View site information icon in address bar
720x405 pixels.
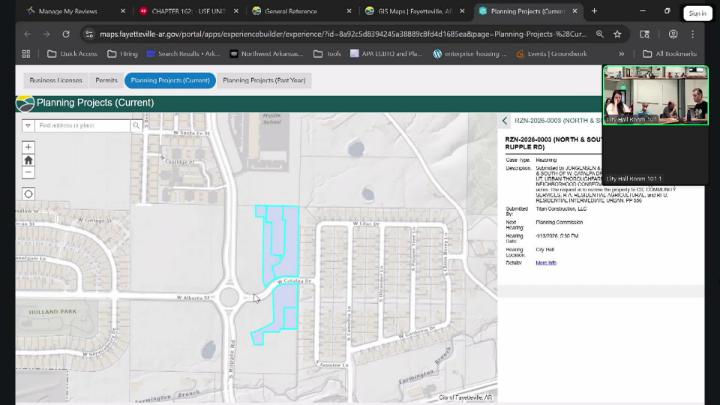[x=89, y=34]
